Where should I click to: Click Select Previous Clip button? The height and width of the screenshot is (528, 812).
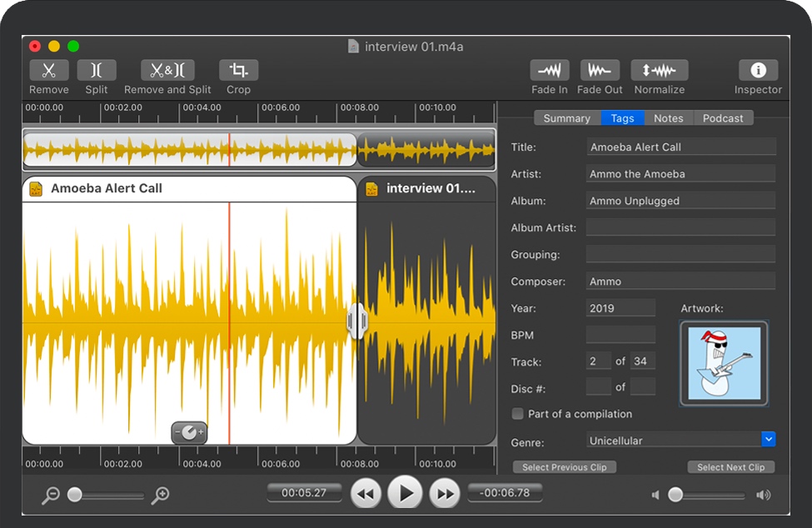point(565,467)
